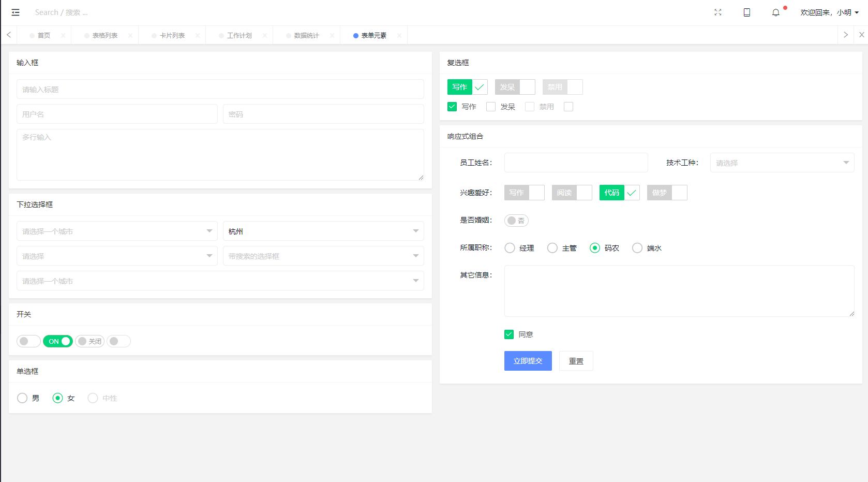Toggle the first unlabeled off switch
This screenshot has width=868, height=482.
coord(28,341)
